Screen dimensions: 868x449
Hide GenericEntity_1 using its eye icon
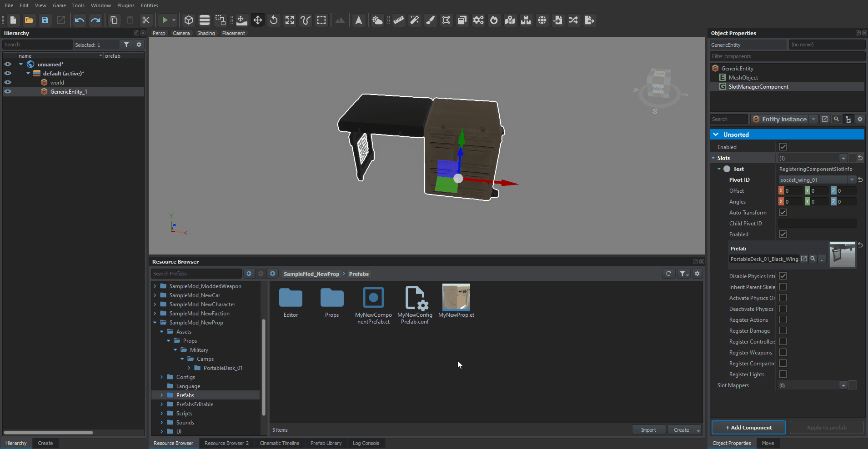coord(8,91)
